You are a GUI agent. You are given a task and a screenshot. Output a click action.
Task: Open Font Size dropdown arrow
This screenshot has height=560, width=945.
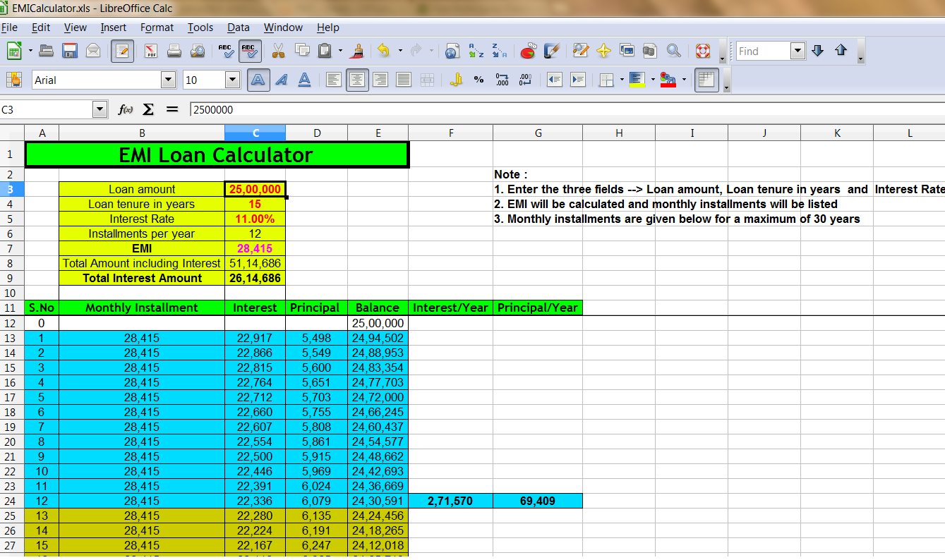pos(232,80)
